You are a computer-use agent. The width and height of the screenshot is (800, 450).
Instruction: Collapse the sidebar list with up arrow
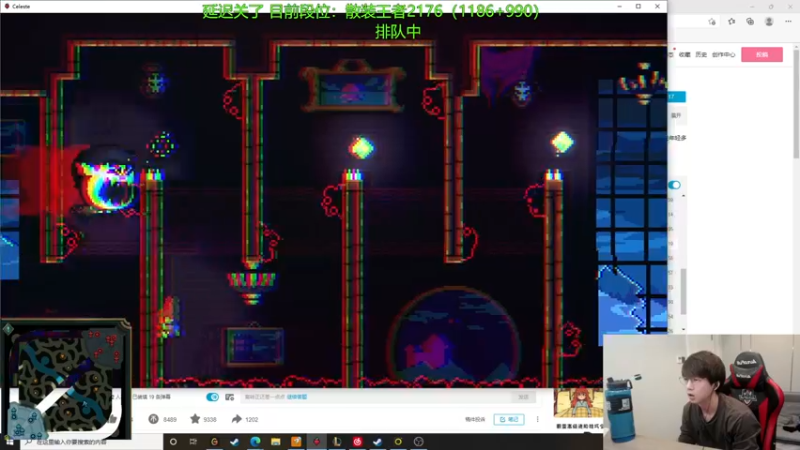click(683, 196)
